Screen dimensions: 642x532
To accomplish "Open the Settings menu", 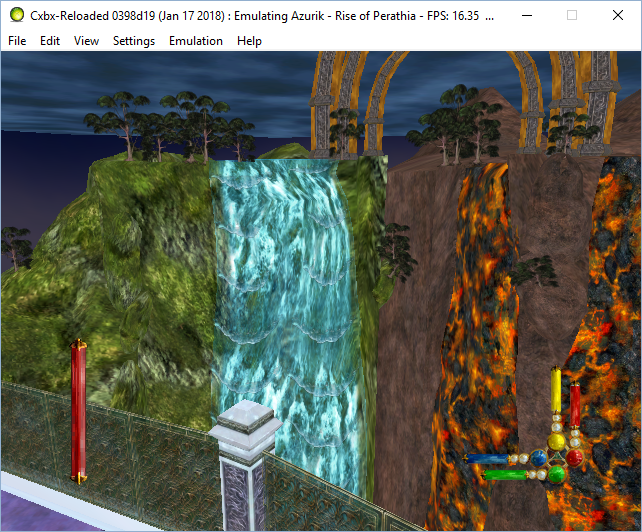I will tap(134, 41).
